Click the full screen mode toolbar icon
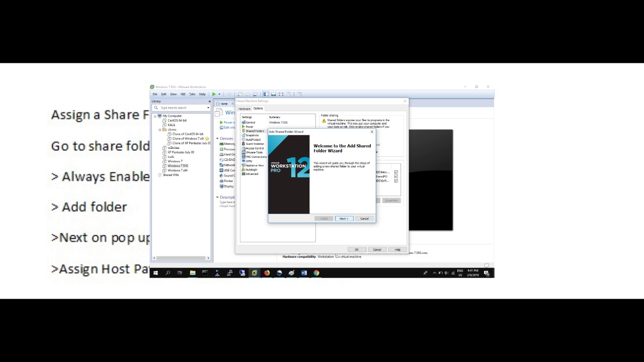 click(x=281, y=94)
